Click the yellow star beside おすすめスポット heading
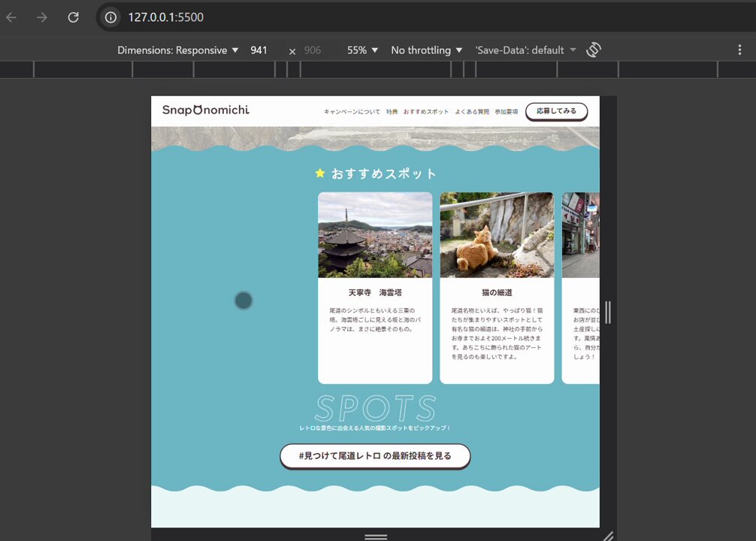The width and height of the screenshot is (756, 541). [321, 174]
